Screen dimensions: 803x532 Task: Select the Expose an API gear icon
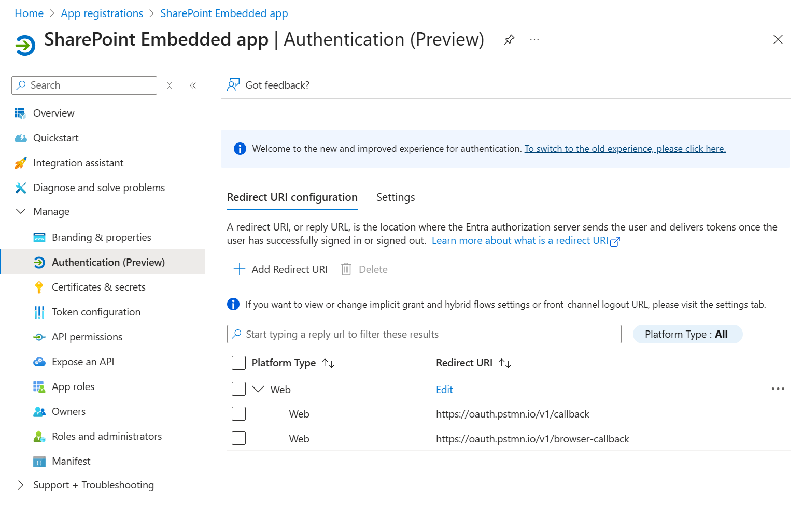click(x=39, y=361)
